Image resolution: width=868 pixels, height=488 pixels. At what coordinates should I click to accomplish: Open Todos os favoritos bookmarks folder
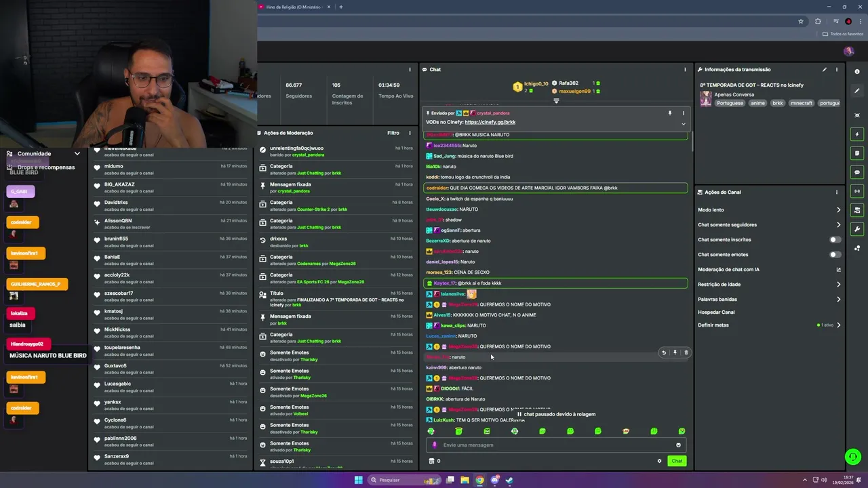pyautogui.click(x=843, y=34)
